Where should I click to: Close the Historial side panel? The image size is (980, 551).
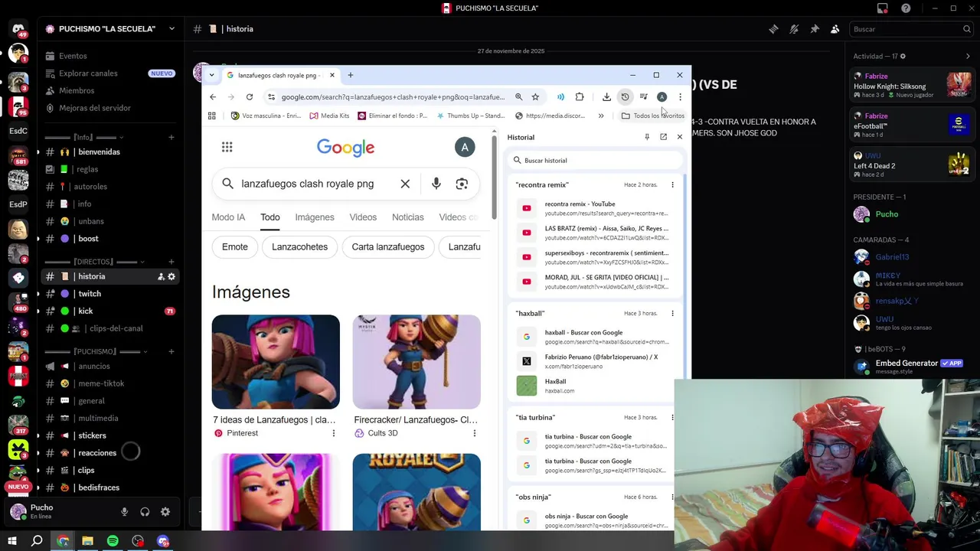pos(679,137)
